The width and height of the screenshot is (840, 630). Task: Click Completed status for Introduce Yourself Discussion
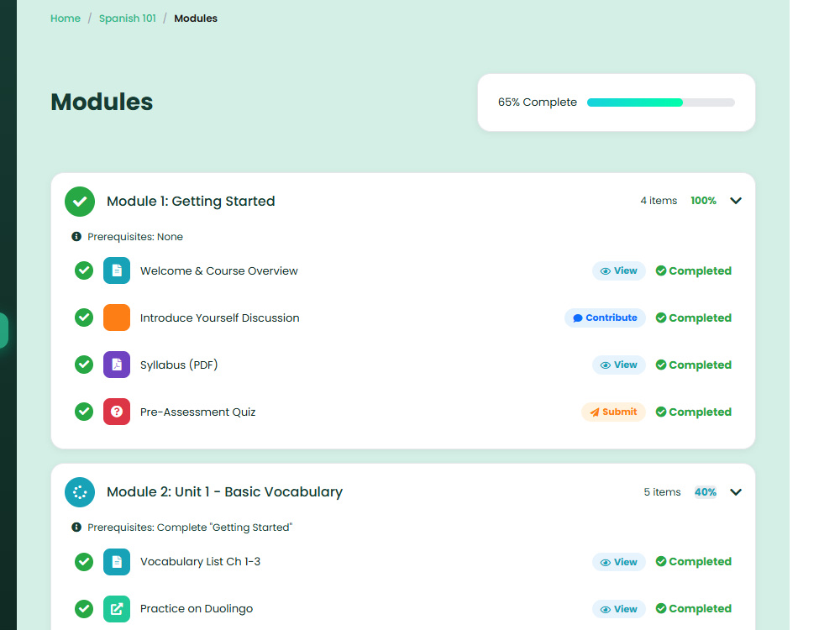pos(694,318)
